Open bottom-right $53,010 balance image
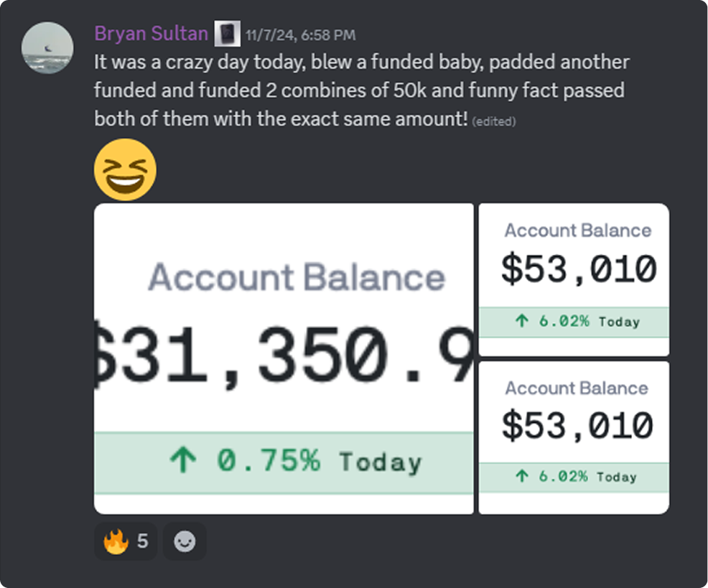 [x=574, y=438]
